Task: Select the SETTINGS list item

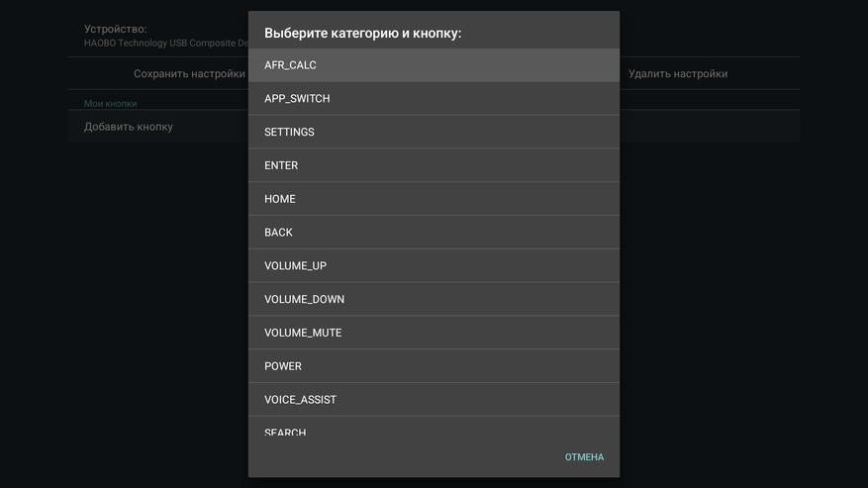Action: (434, 132)
